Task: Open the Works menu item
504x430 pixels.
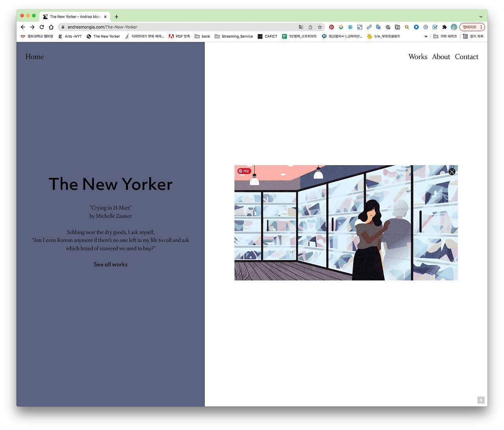Action: [418, 57]
